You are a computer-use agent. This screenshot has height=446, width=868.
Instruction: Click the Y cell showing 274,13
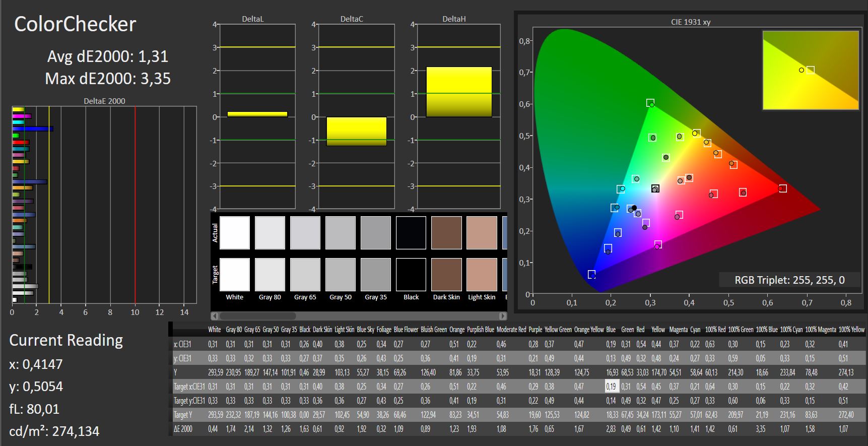[846, 372]
